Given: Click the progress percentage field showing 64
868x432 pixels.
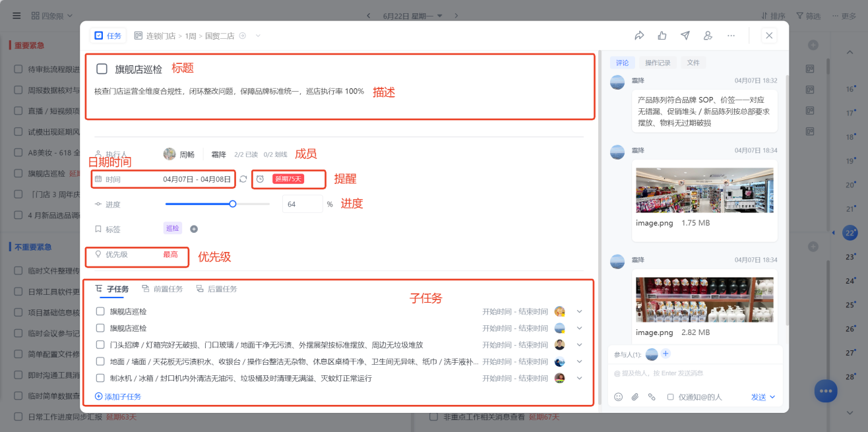Looking at the screenshot, I should click(x=302, y=204).
